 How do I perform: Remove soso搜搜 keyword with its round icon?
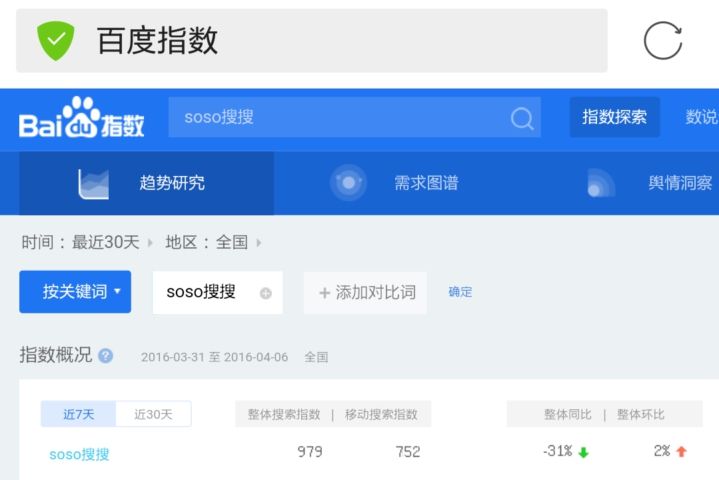[265, 293]
